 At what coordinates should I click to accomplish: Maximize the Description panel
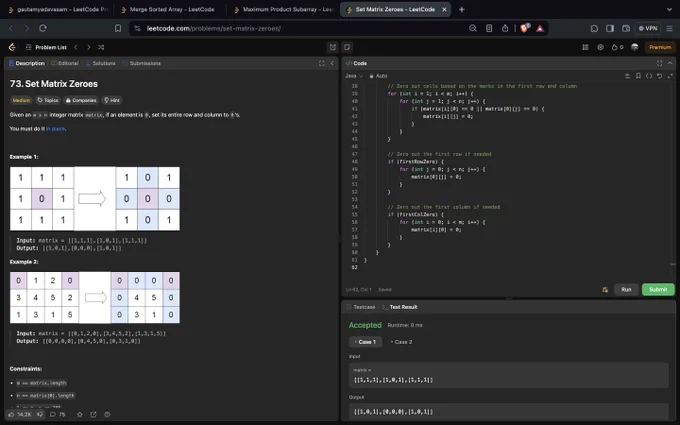321,63
